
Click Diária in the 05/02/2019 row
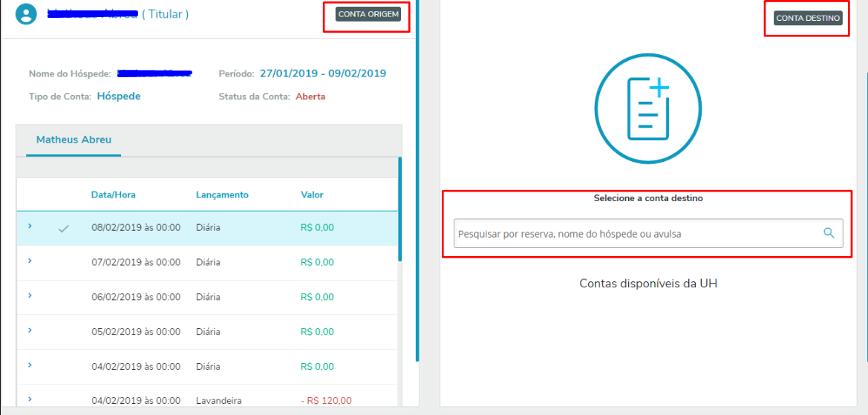(208, 332)
